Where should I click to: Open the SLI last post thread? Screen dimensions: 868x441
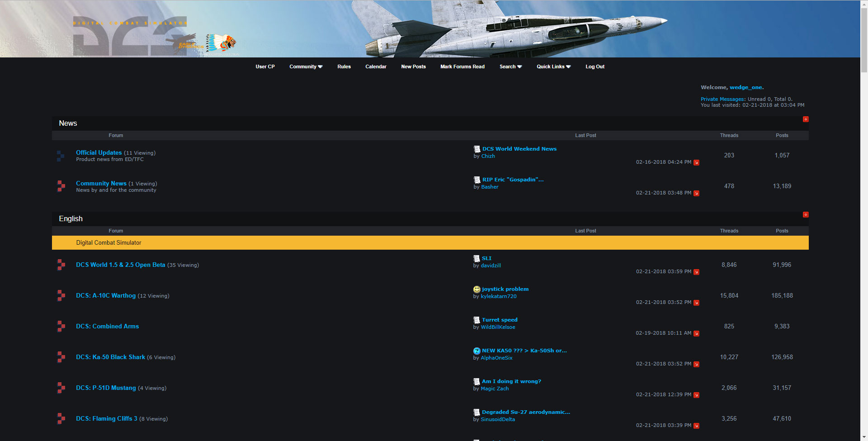(486, 258)
